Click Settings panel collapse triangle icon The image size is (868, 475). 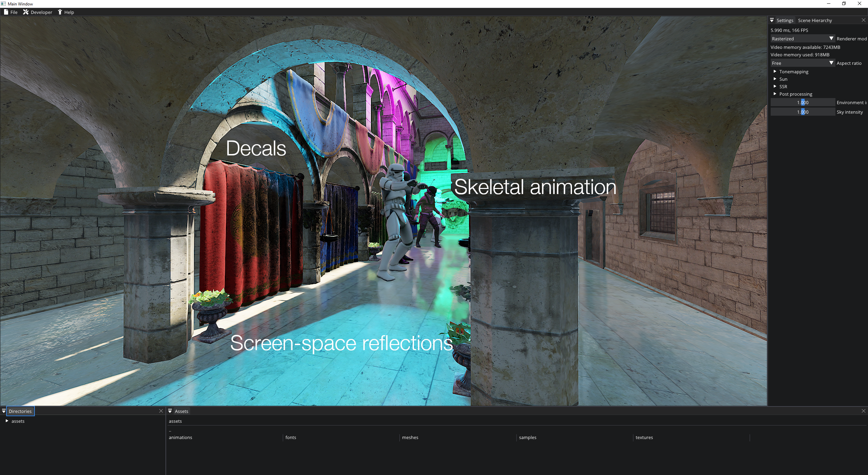(x=772, y=20)
